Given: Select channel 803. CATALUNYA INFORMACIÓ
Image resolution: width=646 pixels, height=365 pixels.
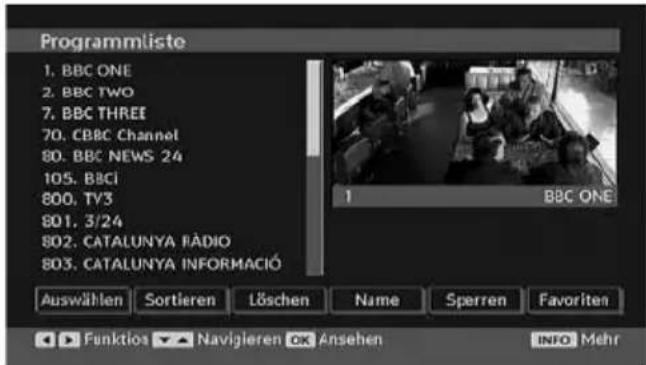Looking at the screenshot, I should click(162, 264).
